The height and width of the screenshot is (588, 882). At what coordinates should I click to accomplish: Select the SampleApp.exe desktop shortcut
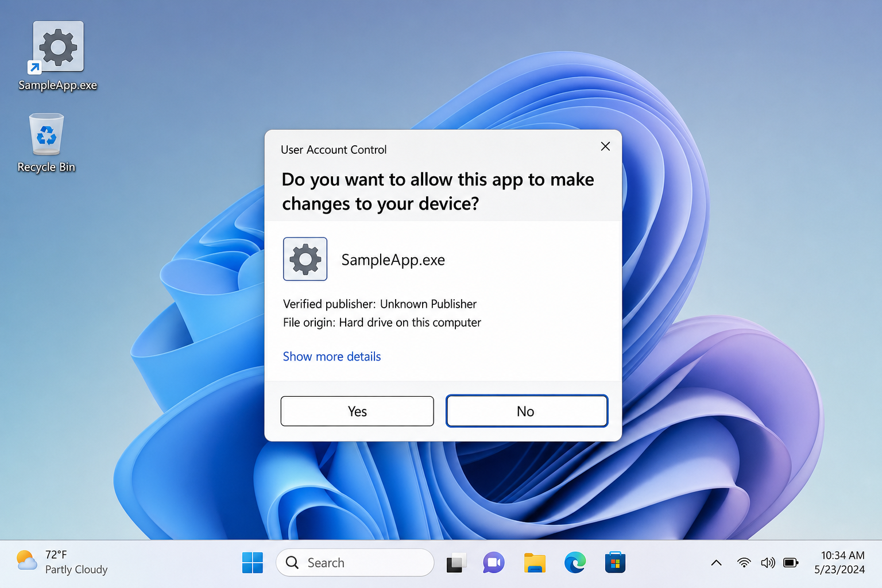point(58,56)
